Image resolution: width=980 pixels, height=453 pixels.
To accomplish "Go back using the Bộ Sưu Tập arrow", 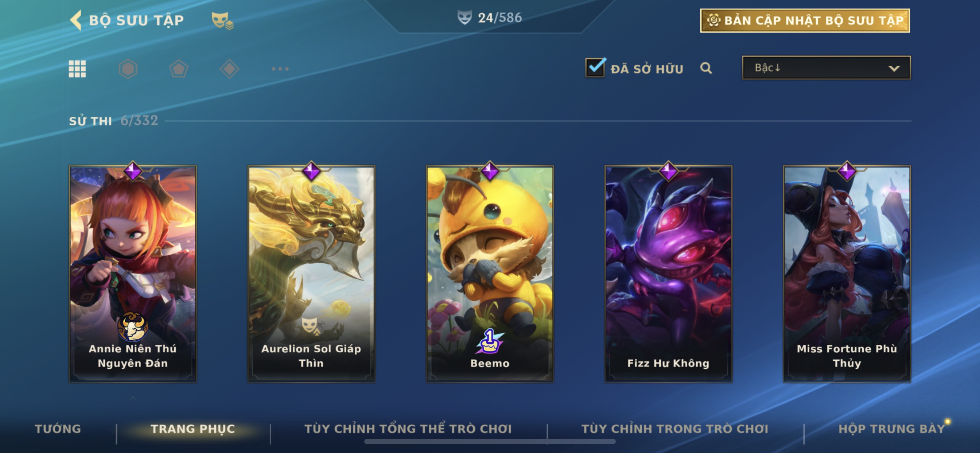I will [76, 20].
